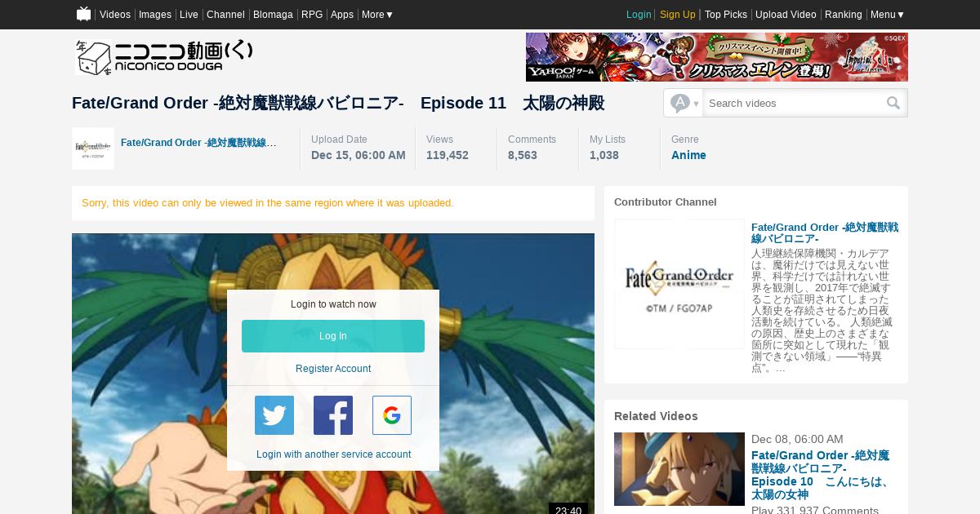The height and width of the screenshot is (514, 980).
Task: Click the Comments count 8,563
Action: [523, 155]
